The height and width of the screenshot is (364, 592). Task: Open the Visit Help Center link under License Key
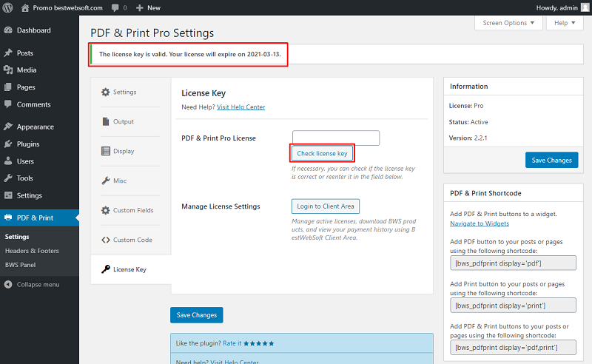tap(241, 107)
